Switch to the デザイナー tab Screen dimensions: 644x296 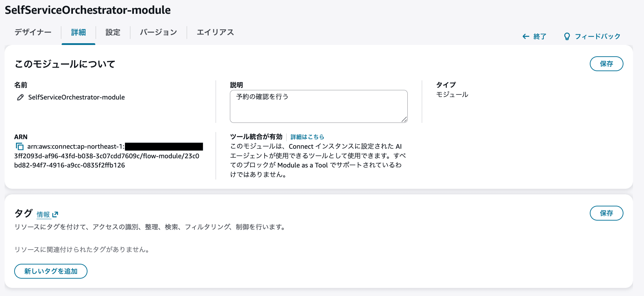tap(33, 32)
